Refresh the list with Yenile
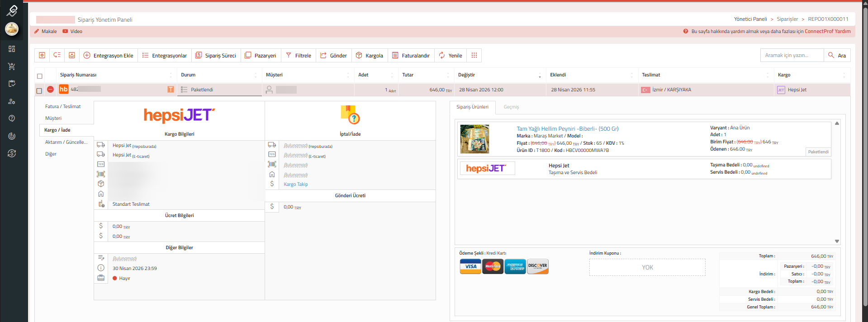This screenshot has width=868, height=322. coord(451,55)
